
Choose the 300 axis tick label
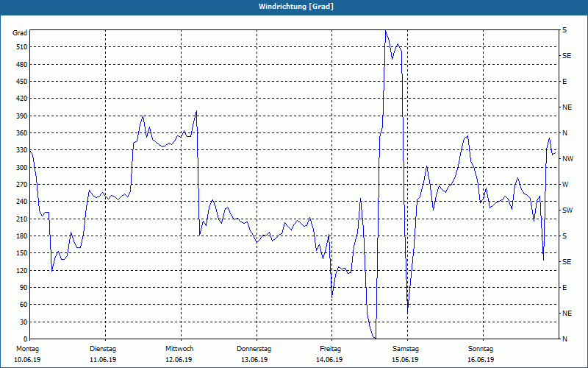point(22,168)
